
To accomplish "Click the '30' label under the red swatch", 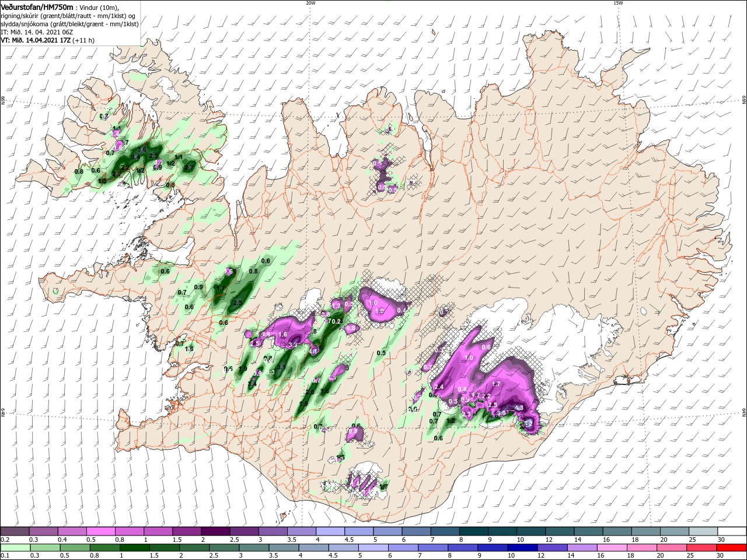I will pos(720,555).
